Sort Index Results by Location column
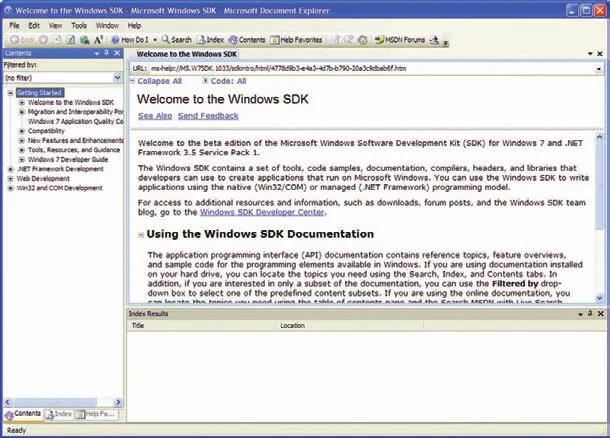The image size is (610, 438). pyautogui.click(x=349, y=326)
